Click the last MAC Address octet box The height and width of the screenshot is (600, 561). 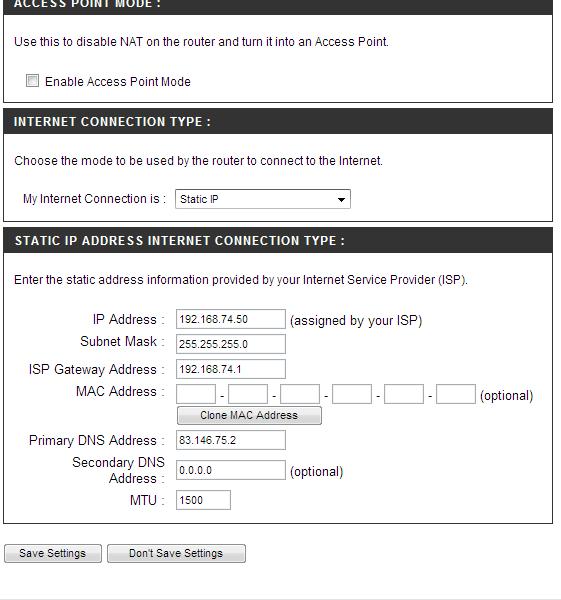456,394
